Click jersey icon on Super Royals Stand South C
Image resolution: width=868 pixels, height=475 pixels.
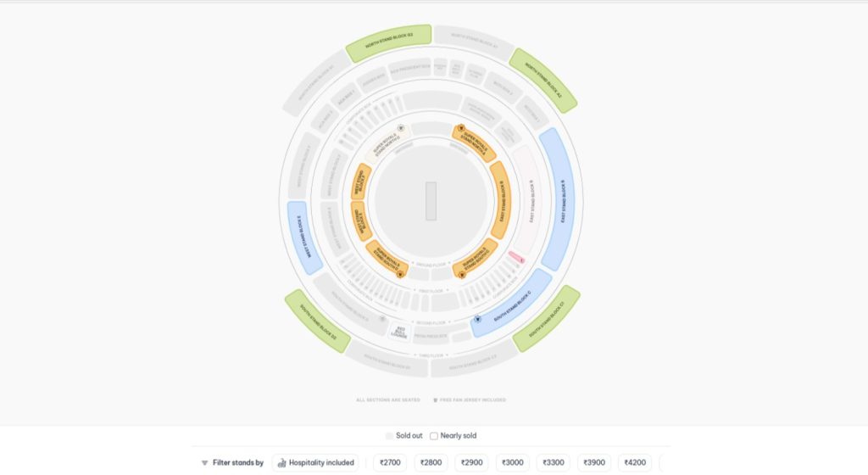pos(462,274)
